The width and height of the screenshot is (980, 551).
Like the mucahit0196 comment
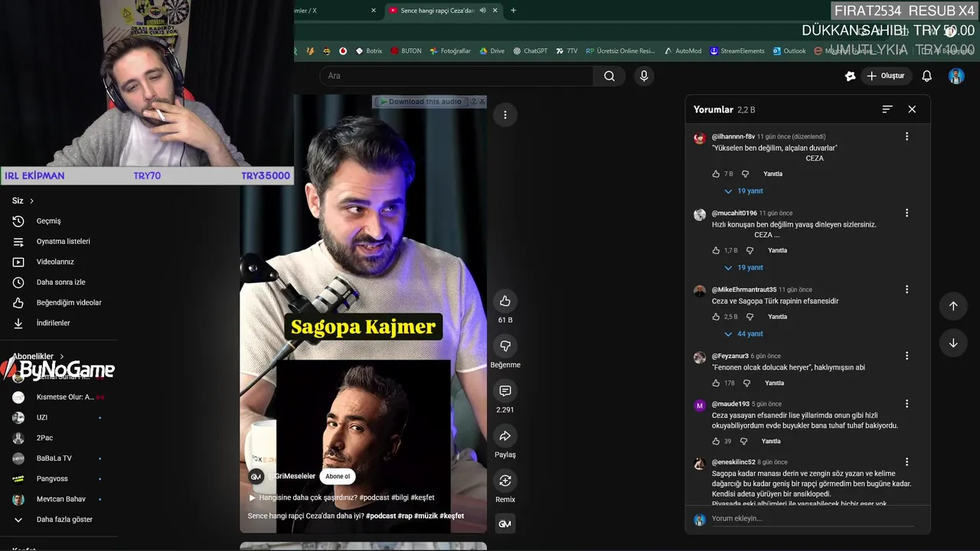tap(716, 250)
